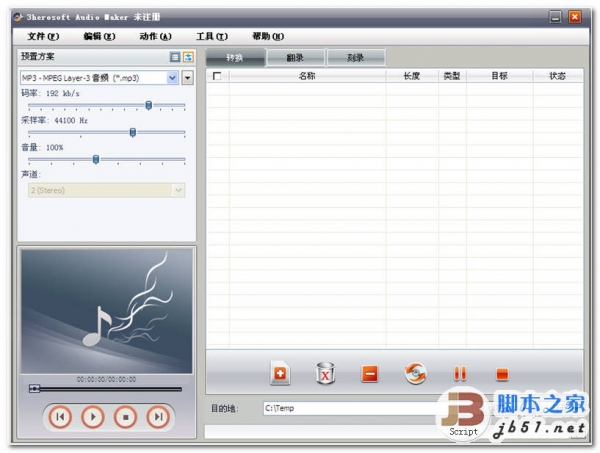Image resolution: width=600 pixels, height=453 pixels.
Task: Pause the conversion task
Action: (460, 374)
